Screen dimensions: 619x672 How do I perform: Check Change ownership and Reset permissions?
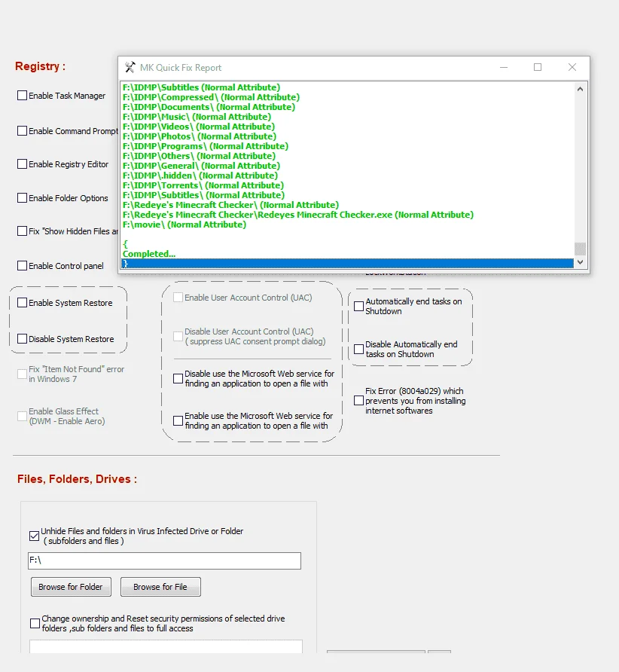[35, 623]
